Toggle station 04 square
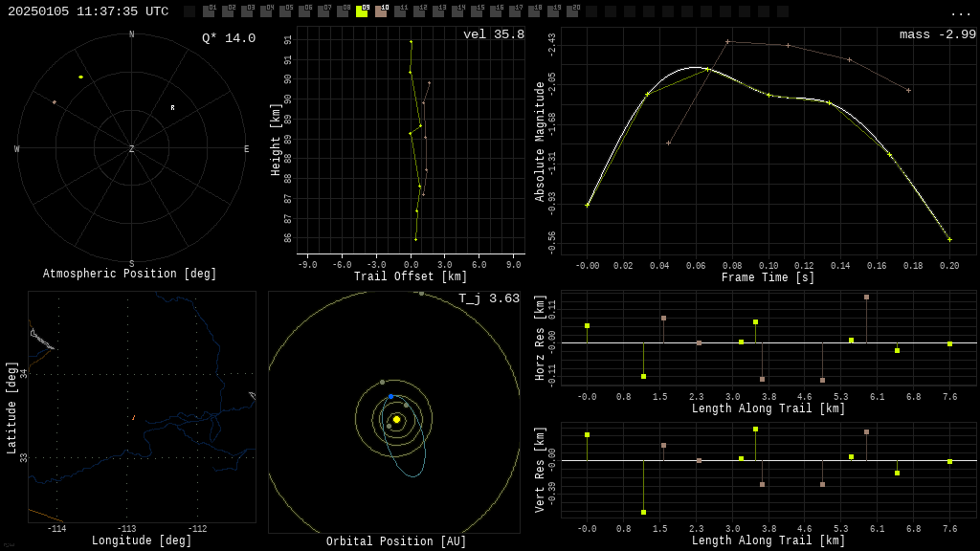Viewport: 980px width, 551px height. (x=266, y=11)
